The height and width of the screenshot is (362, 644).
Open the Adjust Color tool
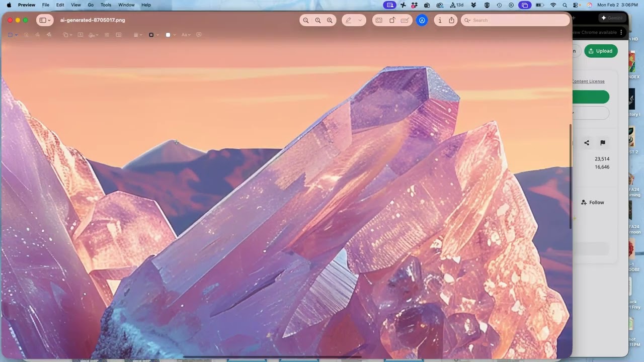click(x=107, y=35)
